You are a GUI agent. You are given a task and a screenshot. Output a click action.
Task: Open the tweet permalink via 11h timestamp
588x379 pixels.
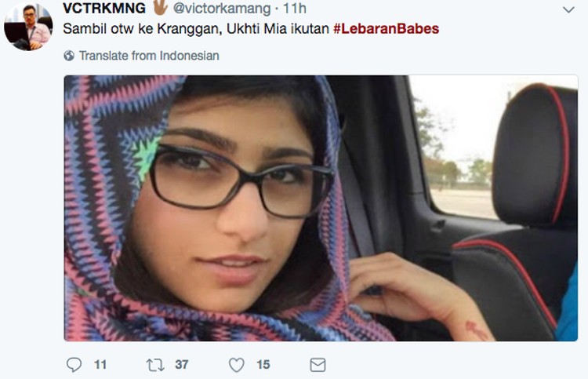[294, 9]
